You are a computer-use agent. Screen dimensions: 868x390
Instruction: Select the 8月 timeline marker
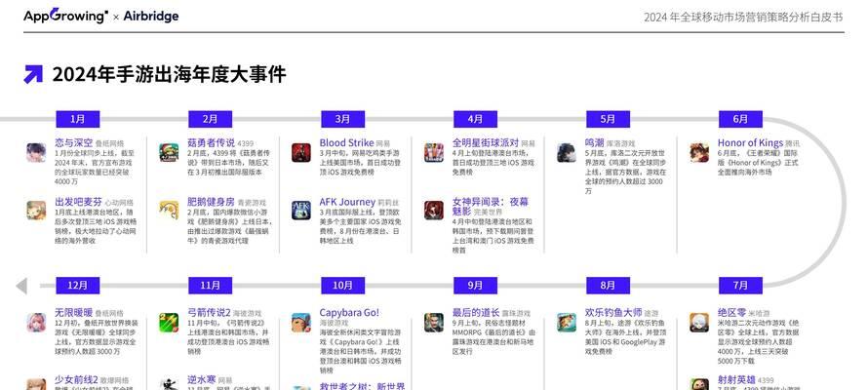(x=609, y=286)
